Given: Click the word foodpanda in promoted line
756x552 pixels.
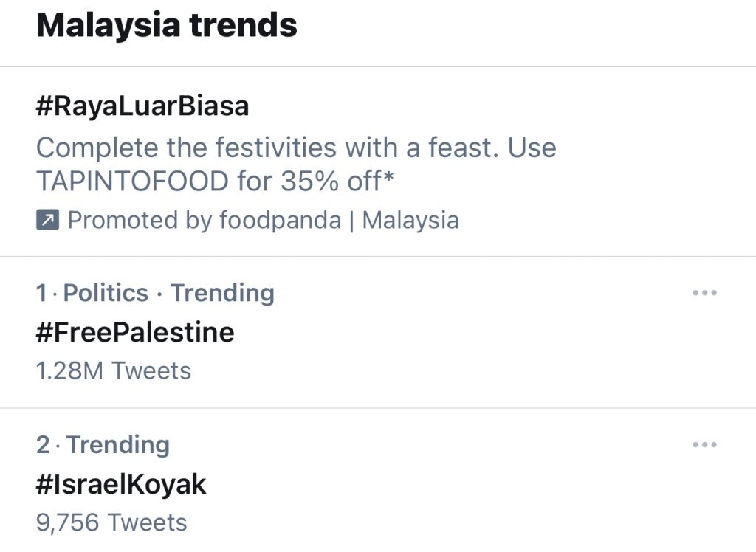Looking at the screenshot, I should [x=280, y=221].
